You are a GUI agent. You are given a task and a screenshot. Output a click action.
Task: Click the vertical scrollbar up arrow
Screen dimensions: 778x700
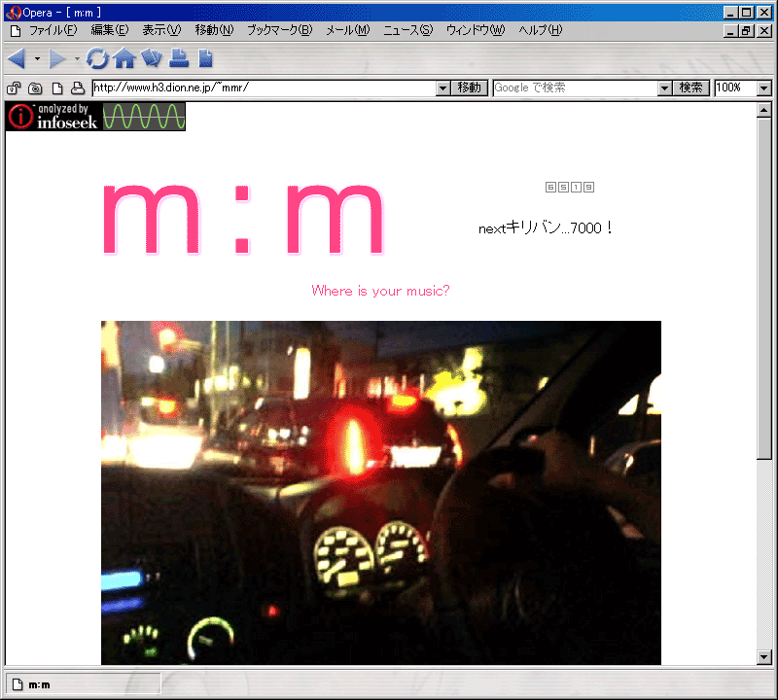coord(764,110)
